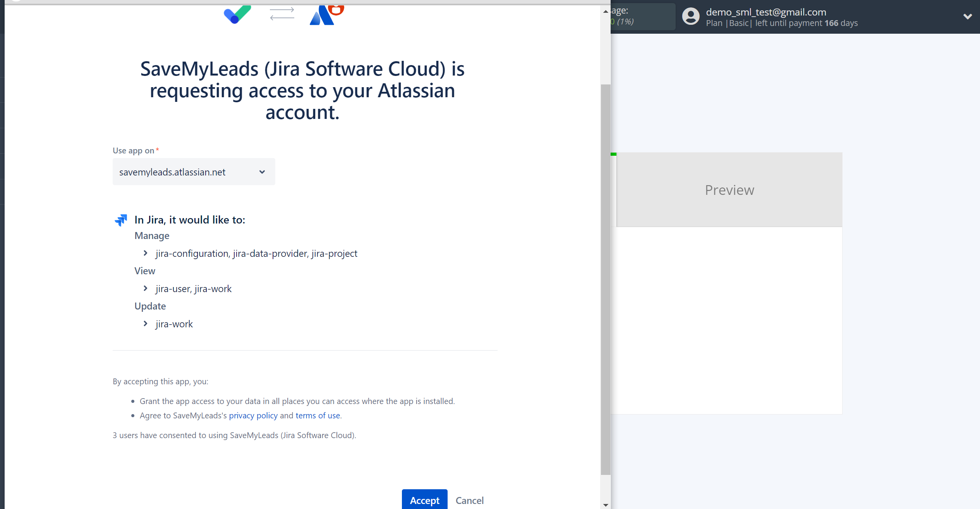The height and width of the screenshot is (509, 980).
Task: Expand the View jira-user, jira-work chevron
Action: point(146,288)
